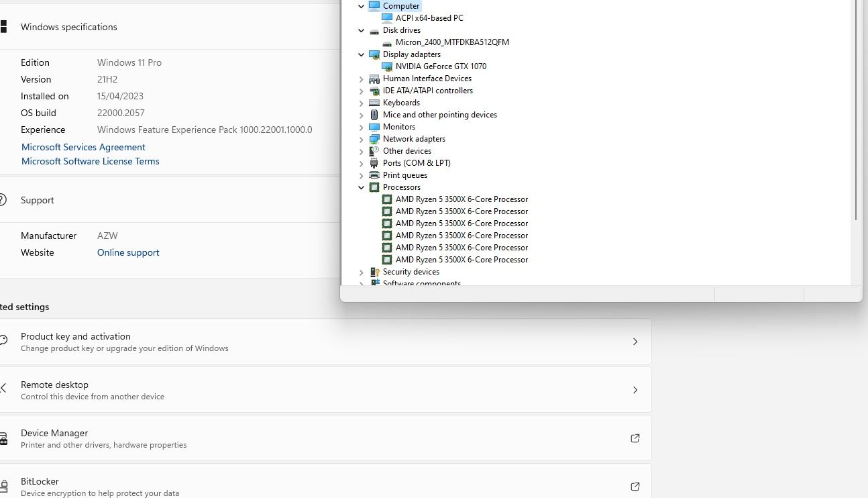The height and width of the screenshot is (498, 868).
Task: Click the Ports (COM & LPT) icon
Action: pyautogui.click(x=374, y=163)
